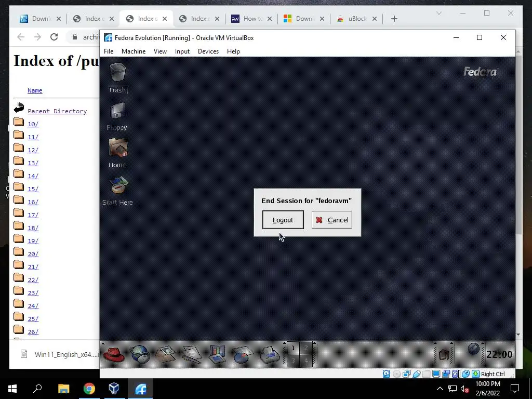Switch to the uBlock Chrome tab
532x399 pixels.
pyautogui.click(x=356, y=19)
